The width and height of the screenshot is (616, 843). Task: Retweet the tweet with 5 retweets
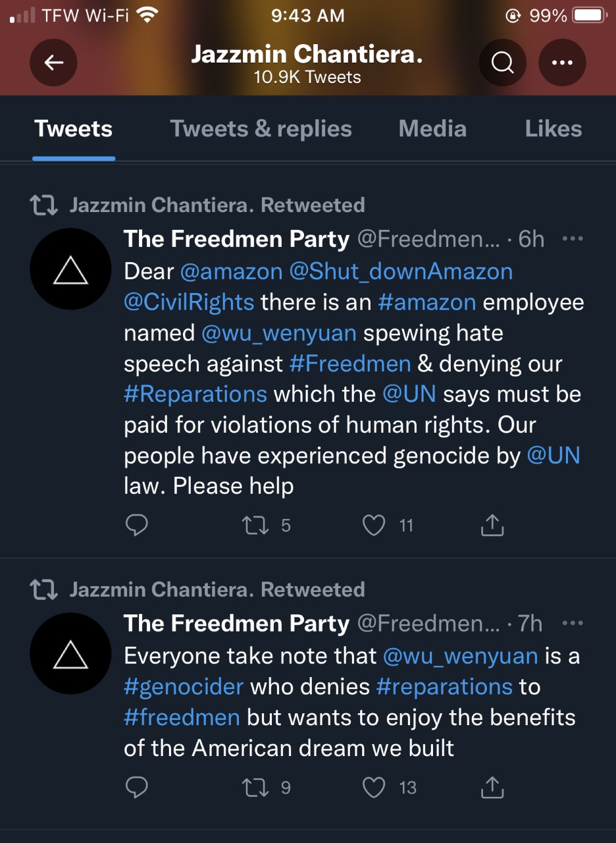[x=252, y=525]
